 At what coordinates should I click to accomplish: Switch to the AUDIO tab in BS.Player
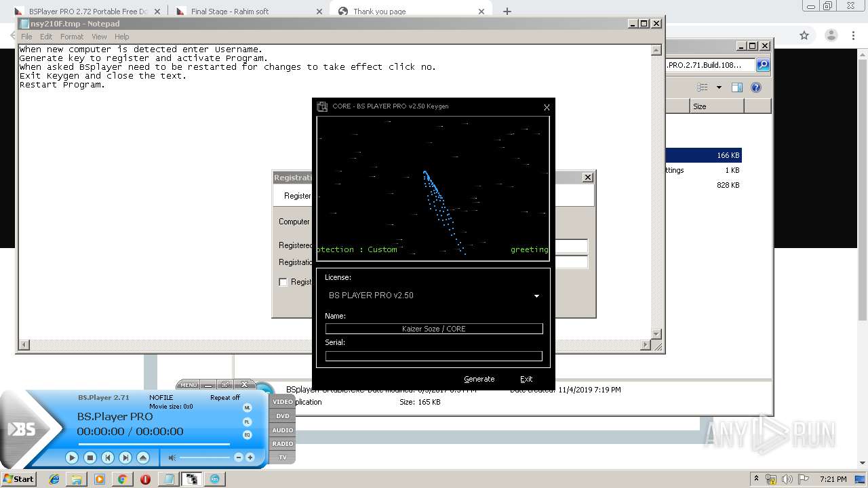click(x=283, y=430)
